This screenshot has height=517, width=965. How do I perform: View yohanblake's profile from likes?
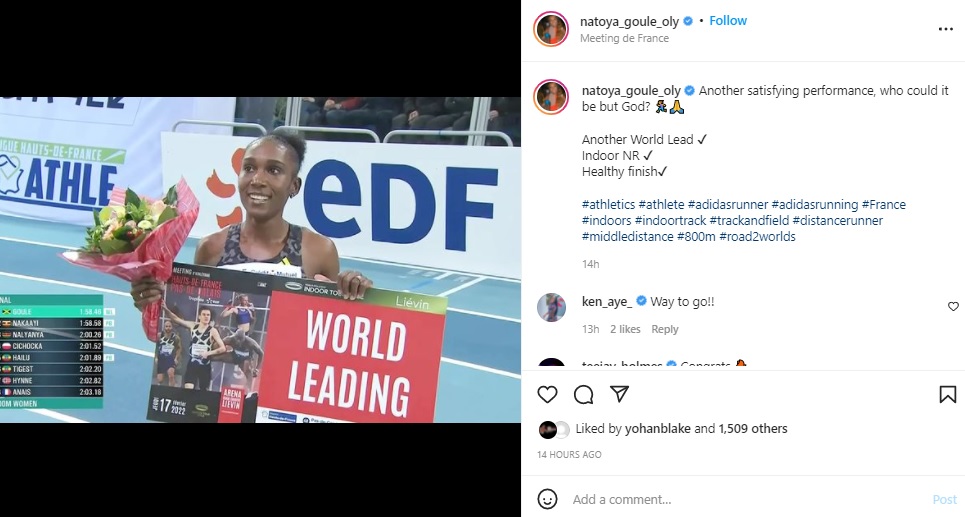coord(657,428)
